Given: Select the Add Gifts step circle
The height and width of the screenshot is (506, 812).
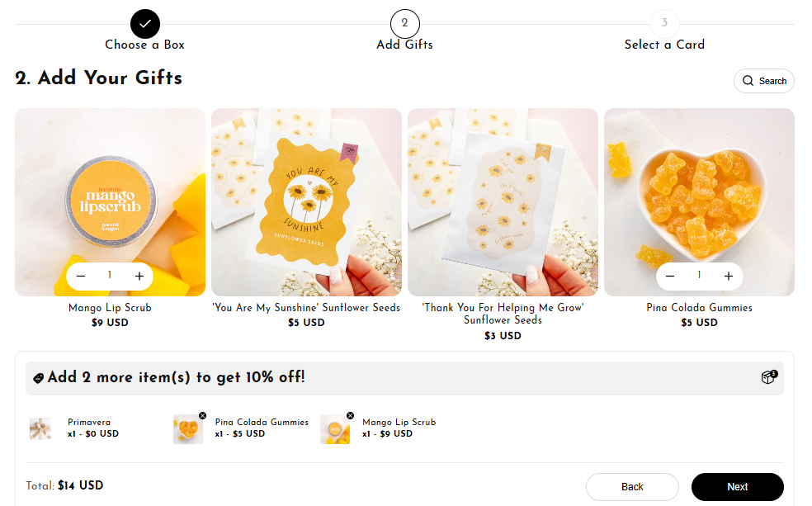Looking at the screenshot, I should pos(404,24).
